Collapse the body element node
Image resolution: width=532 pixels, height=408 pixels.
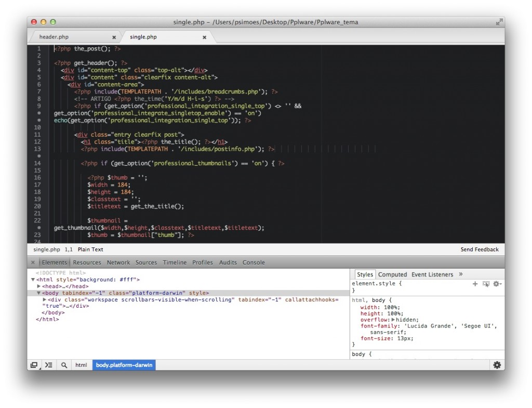click(x=39, y=293)
